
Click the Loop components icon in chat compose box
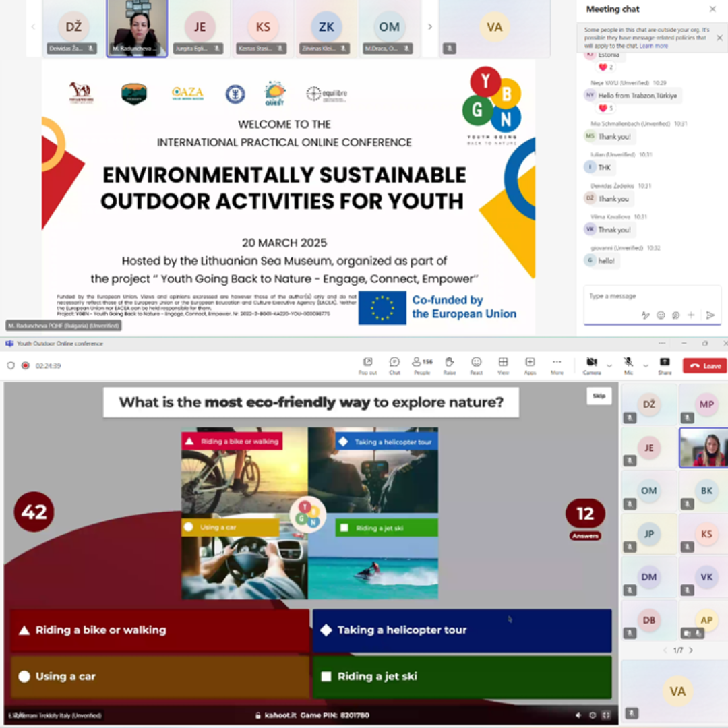pyautogui.click(x=676, y=315)
